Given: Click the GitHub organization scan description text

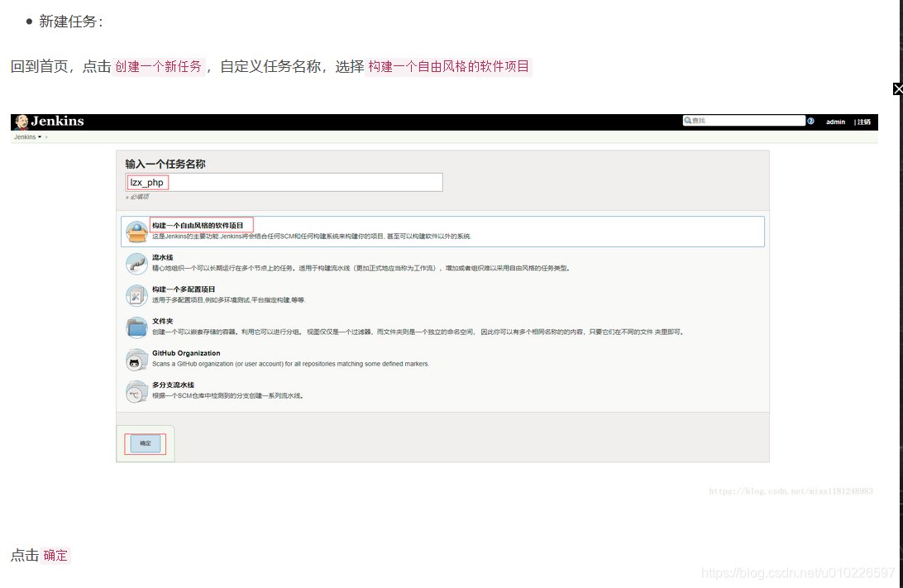Looking at the screenshot, I should pyautogui.click(x=291, y=364).
